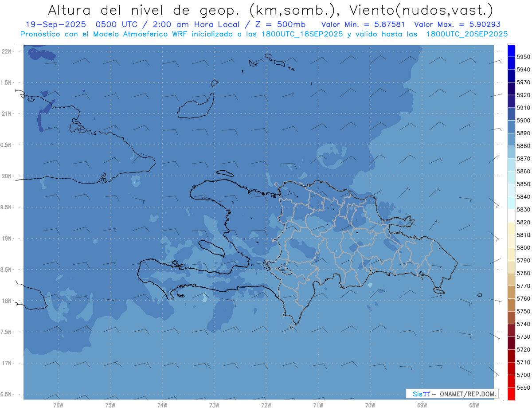532x411 pixels.
Task: Click the 6.5N latitude label
Action: (x=6, y=394)
